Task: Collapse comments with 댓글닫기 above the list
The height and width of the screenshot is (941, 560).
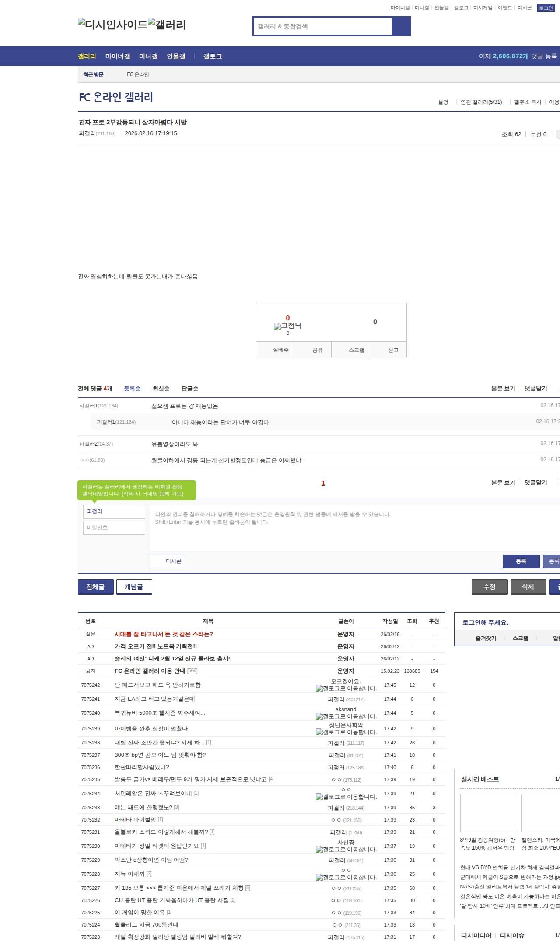Action: tap(536, 389)
